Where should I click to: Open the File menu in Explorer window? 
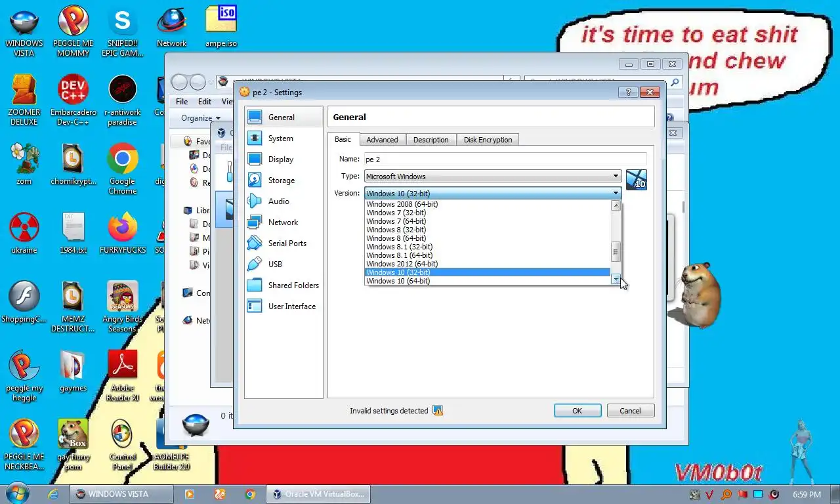click(182, 102)
